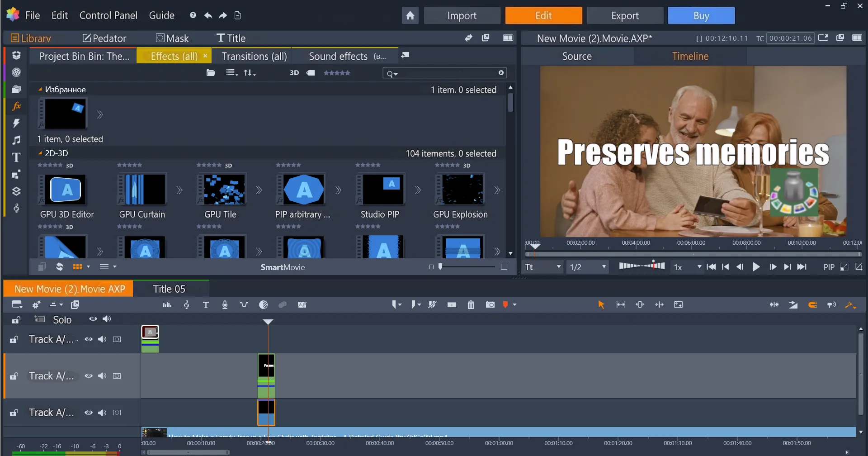Viewport: 868px width, 456px height.
Task: Toggle the 3D filter in the library toolbar
Action: point(294,72)
